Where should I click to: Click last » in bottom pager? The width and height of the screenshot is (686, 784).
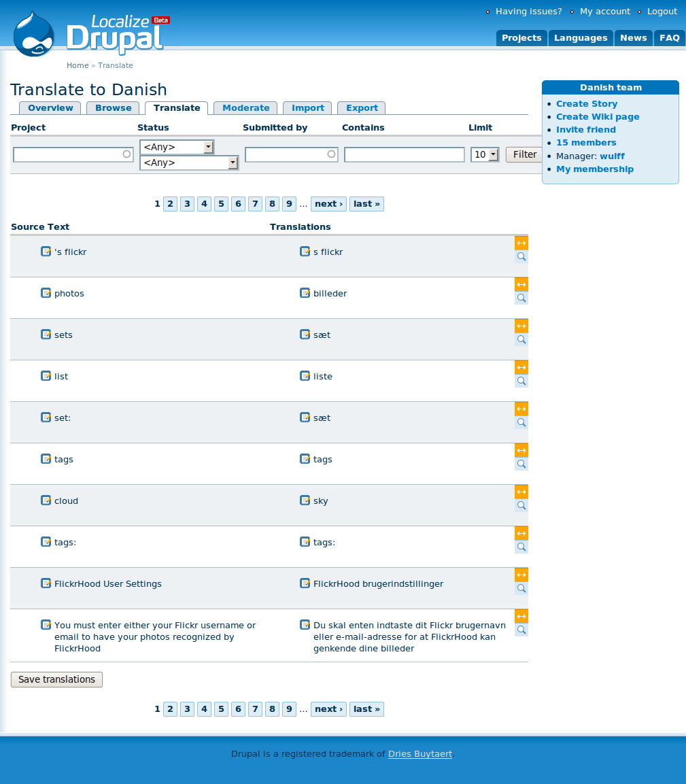point(366,709)
